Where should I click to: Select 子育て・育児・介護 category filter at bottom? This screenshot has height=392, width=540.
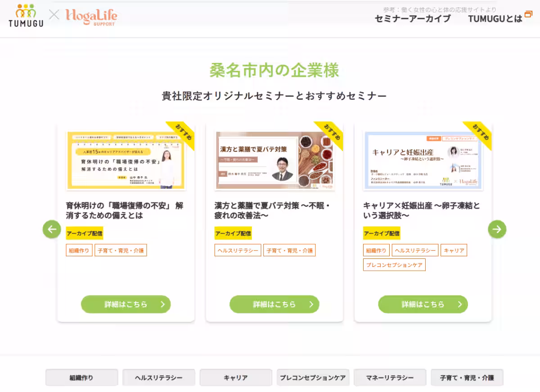(467, 378)
